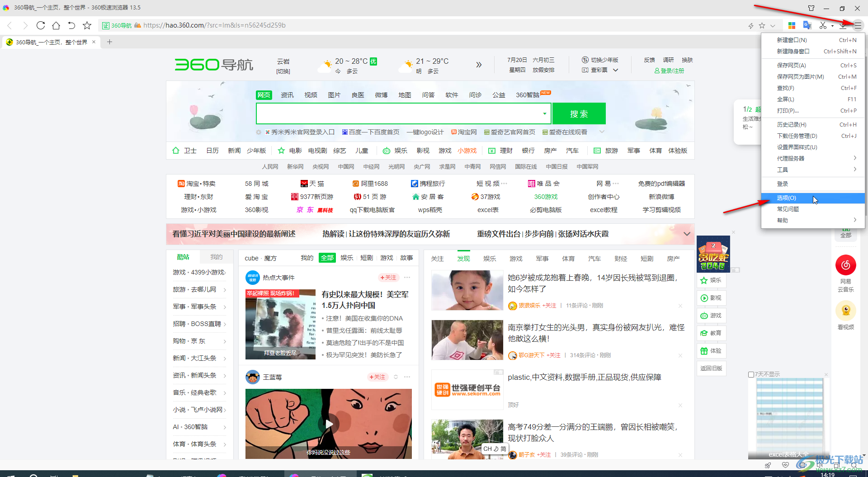Select 选项(O) in the menu
This screenshot has width=868, height=477.
(x=813, y=198)
